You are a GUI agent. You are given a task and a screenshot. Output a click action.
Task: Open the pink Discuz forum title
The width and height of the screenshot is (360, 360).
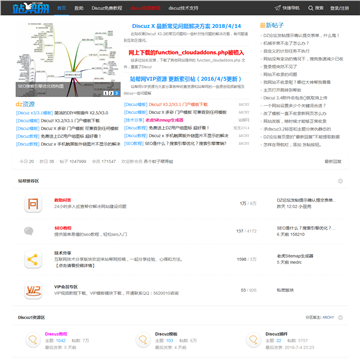56,334
